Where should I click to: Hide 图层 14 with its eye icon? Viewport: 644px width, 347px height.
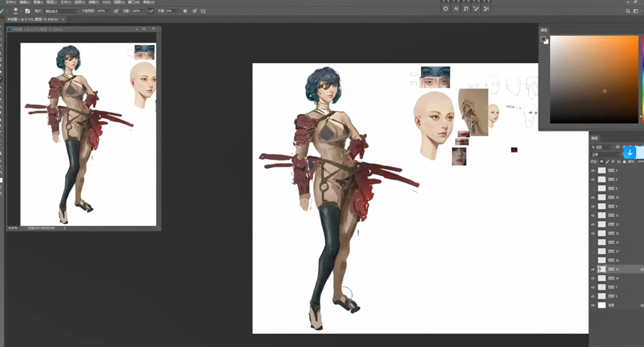(593, 278)
